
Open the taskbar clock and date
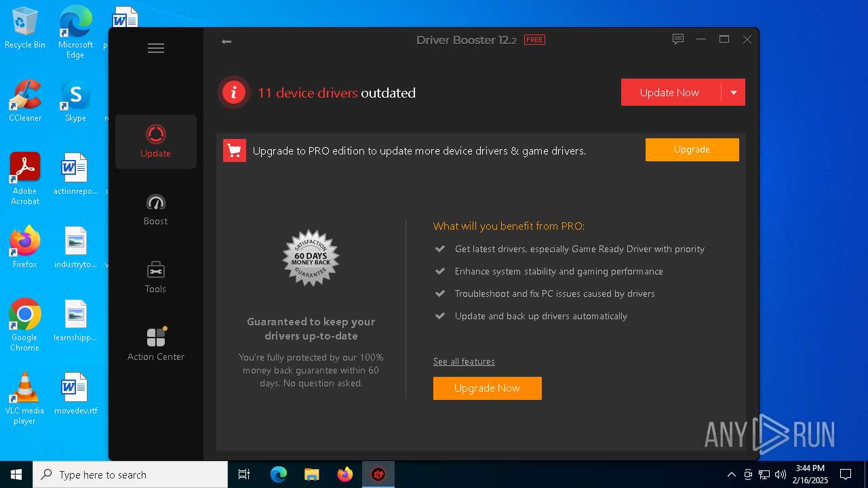coord(811,474)
